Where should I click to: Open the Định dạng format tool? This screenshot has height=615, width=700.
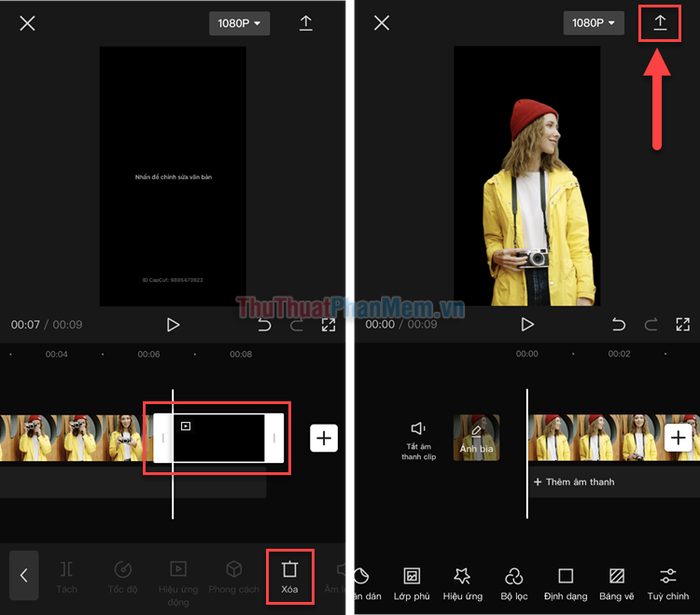point(566,584)
